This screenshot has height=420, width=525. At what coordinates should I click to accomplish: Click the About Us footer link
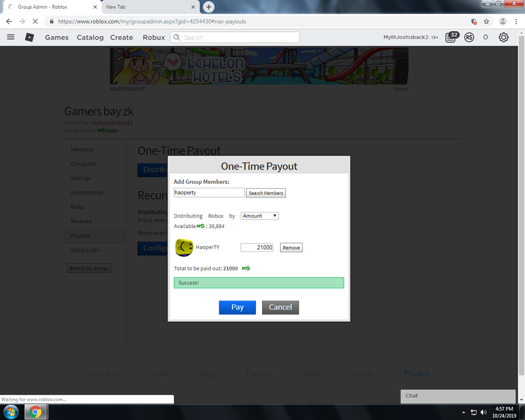[104, 374]
